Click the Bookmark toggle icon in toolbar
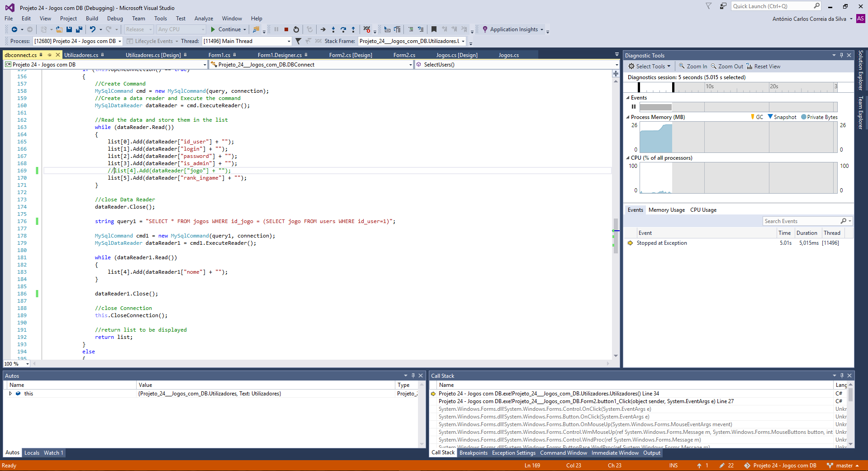This screenshot has width=868, height=471. [x=434, y=29]
